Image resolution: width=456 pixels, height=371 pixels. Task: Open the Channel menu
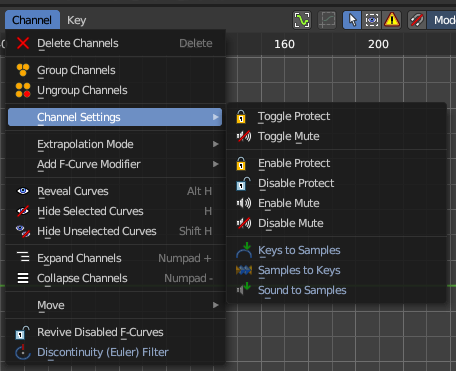[x=32, y=20]
